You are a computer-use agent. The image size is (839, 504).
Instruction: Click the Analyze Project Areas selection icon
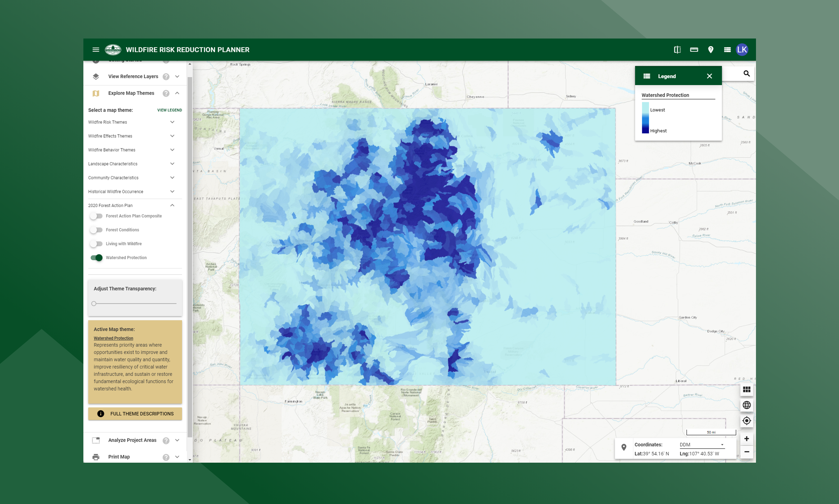pyautogui.click(x=96, y=440)
